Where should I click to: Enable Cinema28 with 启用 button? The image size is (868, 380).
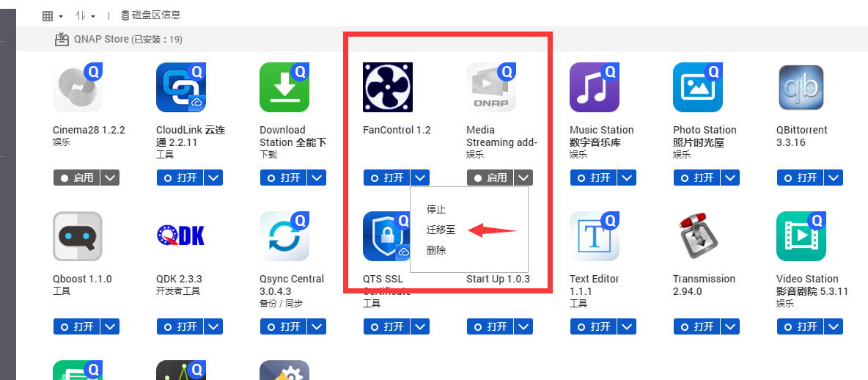(77, 178)
